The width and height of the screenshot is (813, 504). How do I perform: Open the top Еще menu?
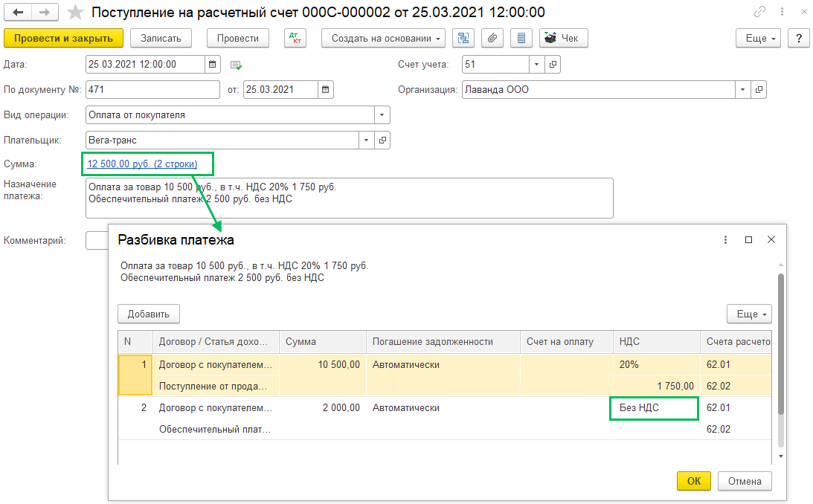[x=758, y=39]
